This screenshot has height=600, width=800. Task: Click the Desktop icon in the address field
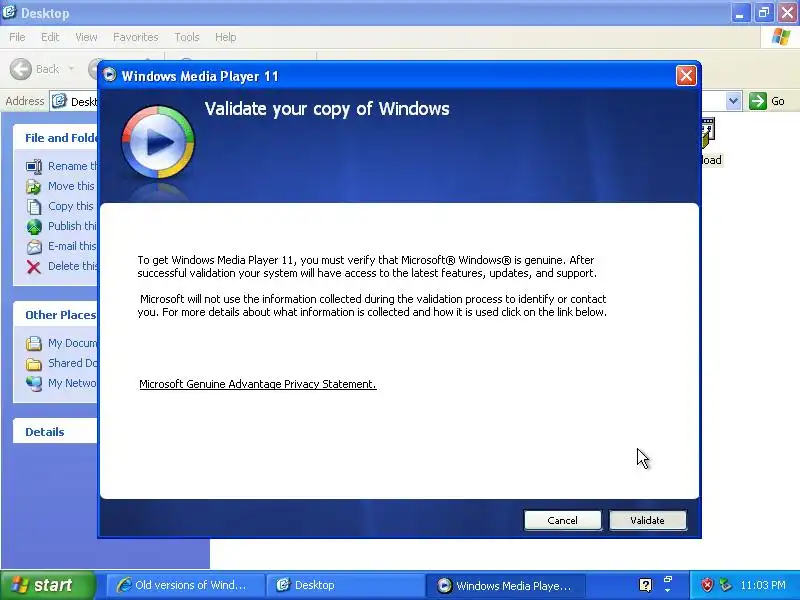tap(59, 101)
